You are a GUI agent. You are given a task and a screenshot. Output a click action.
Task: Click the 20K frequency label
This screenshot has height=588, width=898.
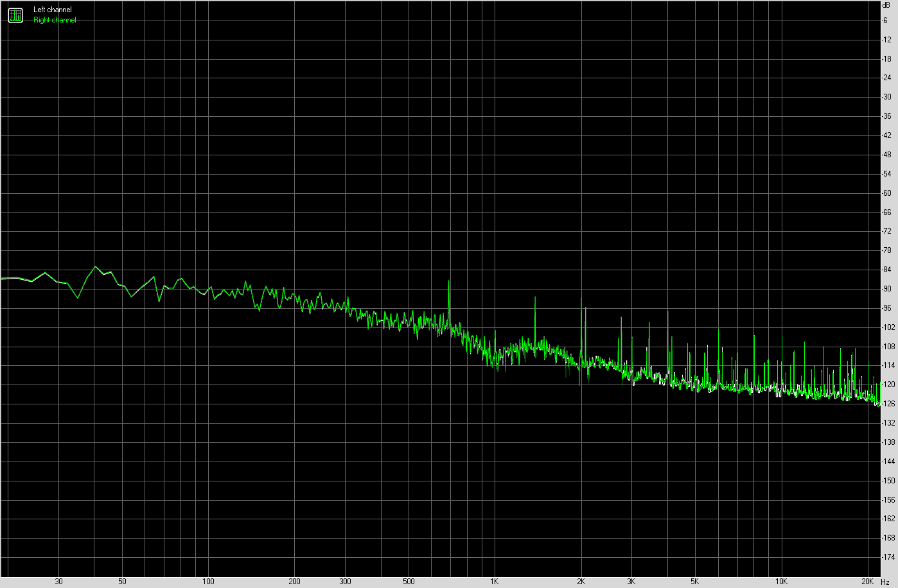click(x=867, y=582)
